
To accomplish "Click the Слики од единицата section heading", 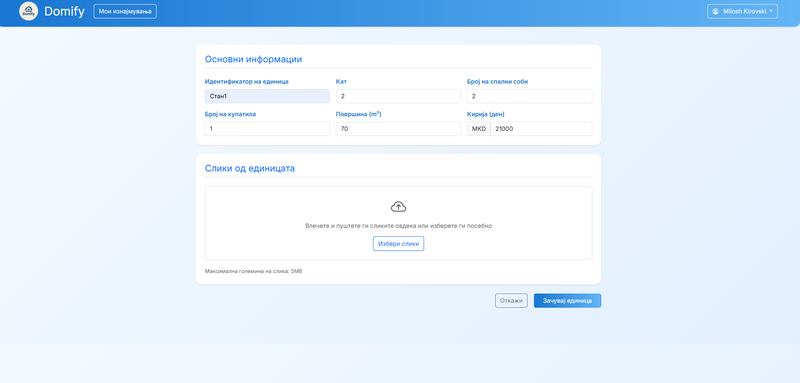I will tap(249, 168).
